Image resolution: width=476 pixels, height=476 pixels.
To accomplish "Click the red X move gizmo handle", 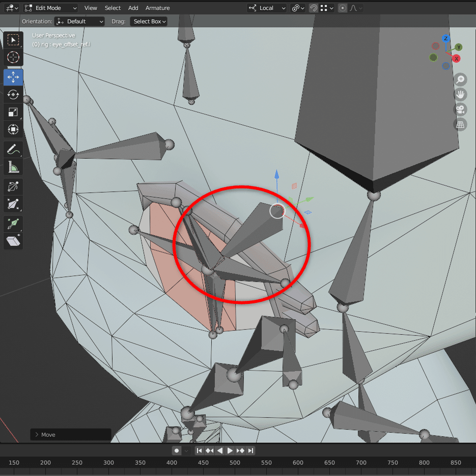I will click(302, 226).
